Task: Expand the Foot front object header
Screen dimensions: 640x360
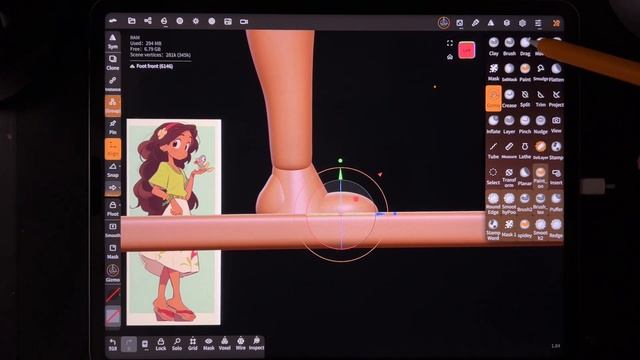Action: pyautogui.click(x=151, y=66)
